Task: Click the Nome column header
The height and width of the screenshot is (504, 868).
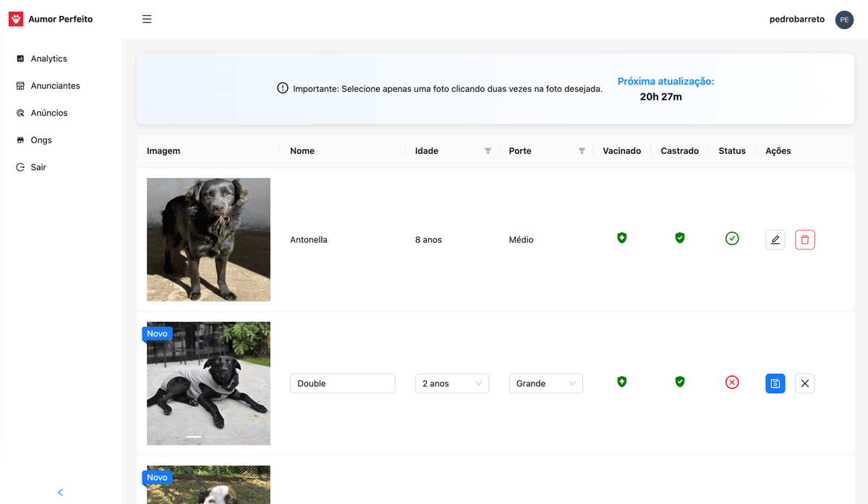Action: point(302,151)
